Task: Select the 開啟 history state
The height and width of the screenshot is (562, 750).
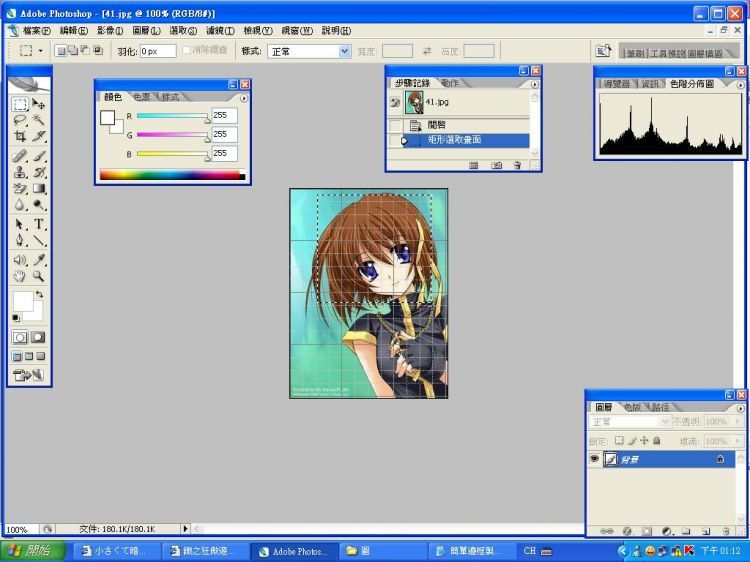Action: coord(437,125)
